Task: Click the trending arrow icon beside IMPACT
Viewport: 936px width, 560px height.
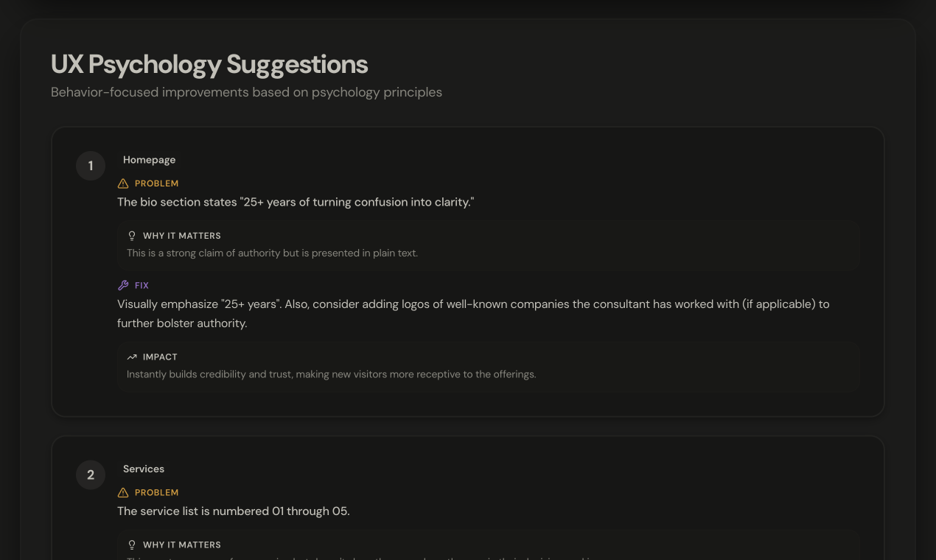Action: (x=132, y=357)
